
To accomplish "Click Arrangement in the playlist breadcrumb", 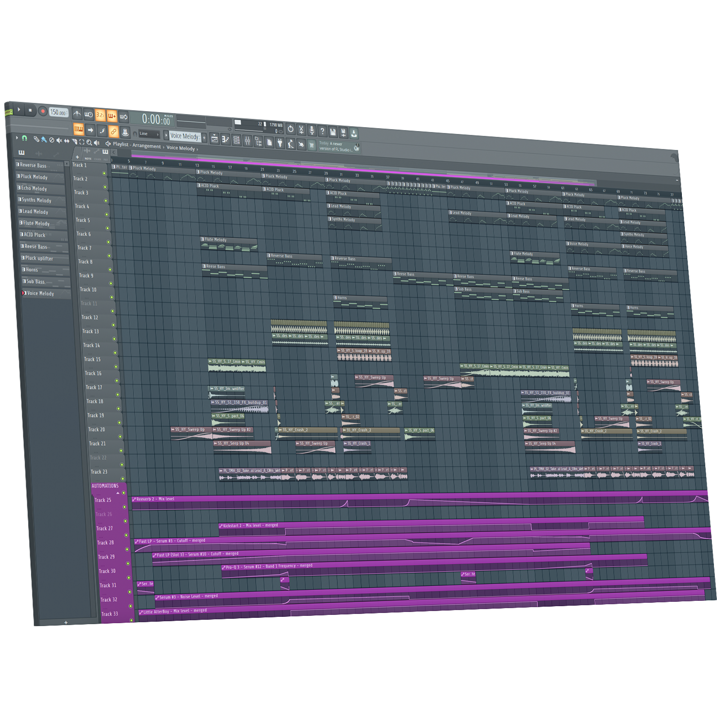I will tap(146, 146).
